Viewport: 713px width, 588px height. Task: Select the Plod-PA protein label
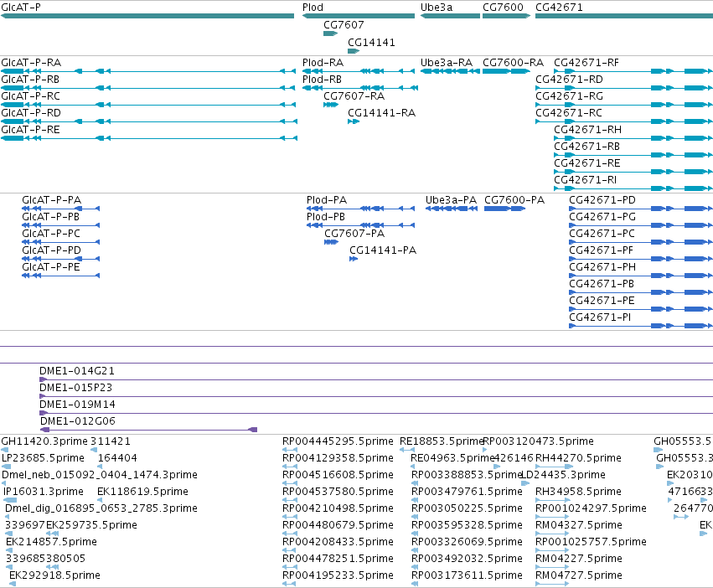pos(327,200)
